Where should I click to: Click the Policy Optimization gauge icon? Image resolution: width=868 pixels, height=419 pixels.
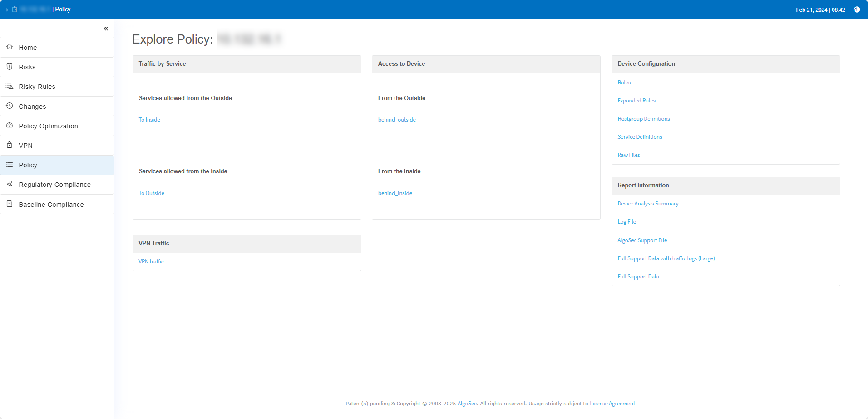10,126
